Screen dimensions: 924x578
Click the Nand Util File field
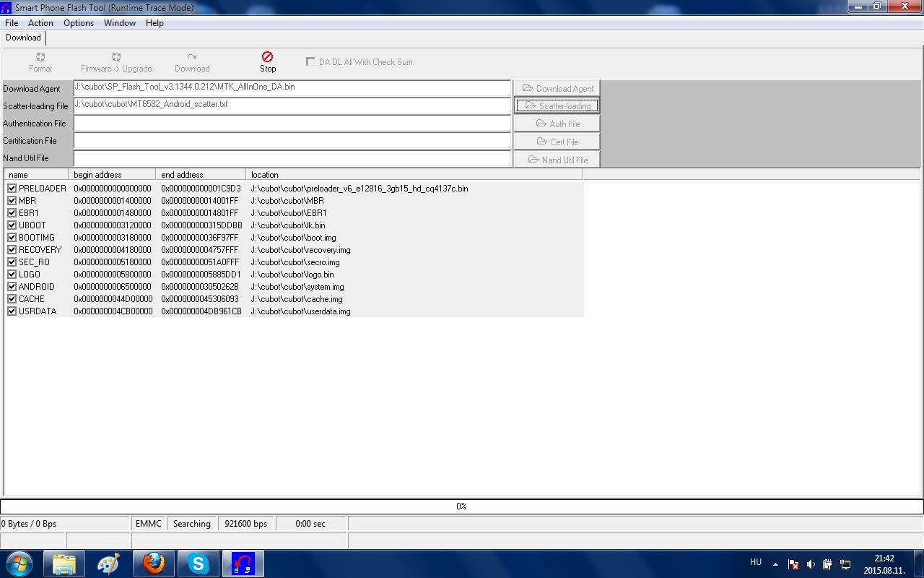pos(292,158)
